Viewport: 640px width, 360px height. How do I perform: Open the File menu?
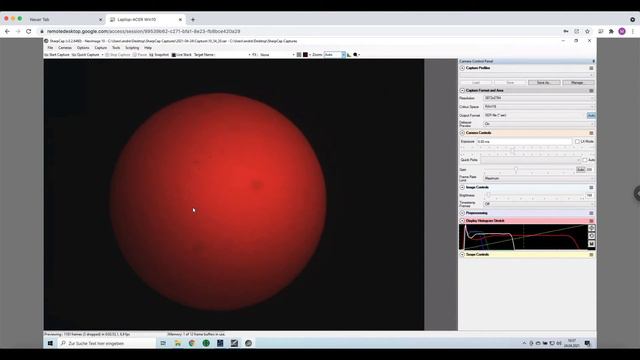pyautogui.click(x=50, y=48)
